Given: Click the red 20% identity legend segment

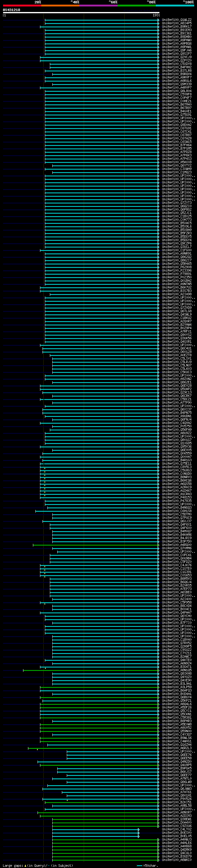Looking at the screenshot, I should coord(22,6).
